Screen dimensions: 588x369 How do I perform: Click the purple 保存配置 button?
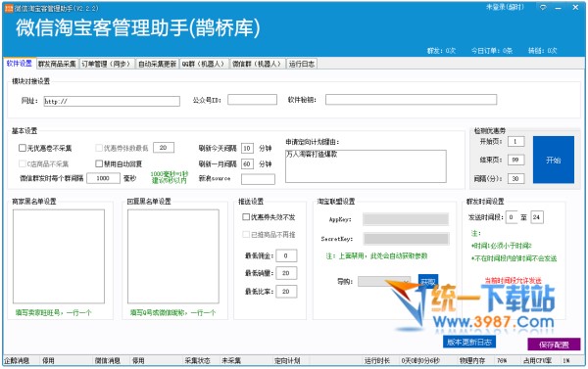pyautogui.click(x=554, y=345)
